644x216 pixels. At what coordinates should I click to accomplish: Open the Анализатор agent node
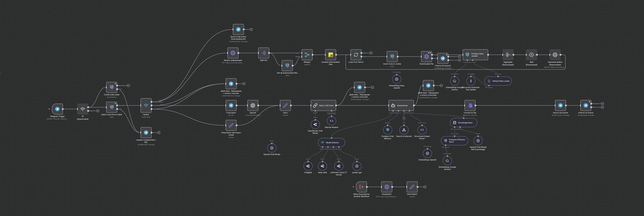click(x=401, y=105)
